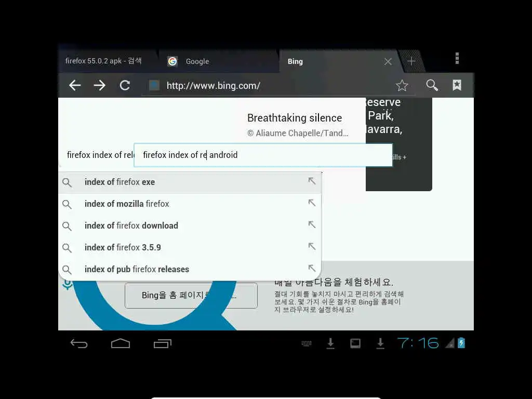532x399 pixels.
Task: Fill query arrow for index of pub firefox releases
Action: click(312, 268)
